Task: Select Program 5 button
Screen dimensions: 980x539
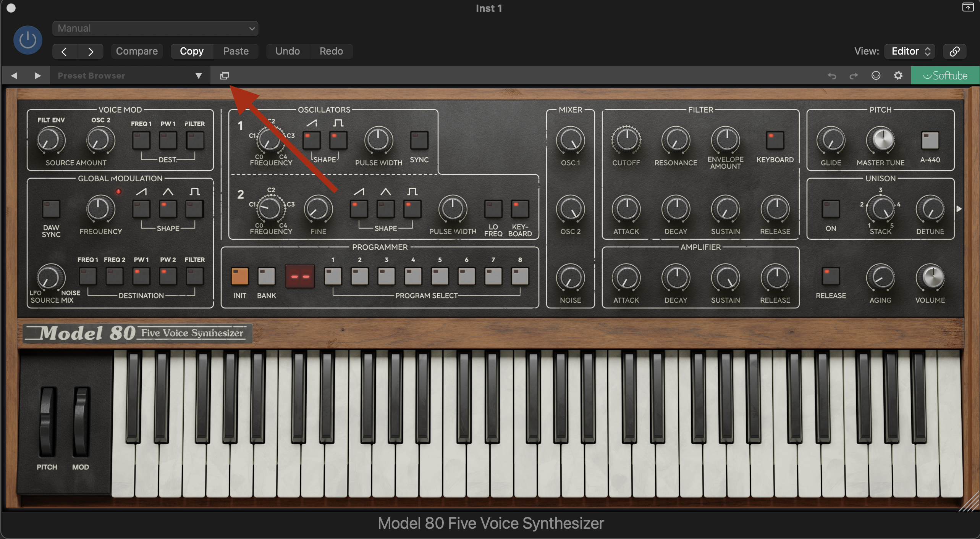Action: pyautogui.click(x=440, y=276)
